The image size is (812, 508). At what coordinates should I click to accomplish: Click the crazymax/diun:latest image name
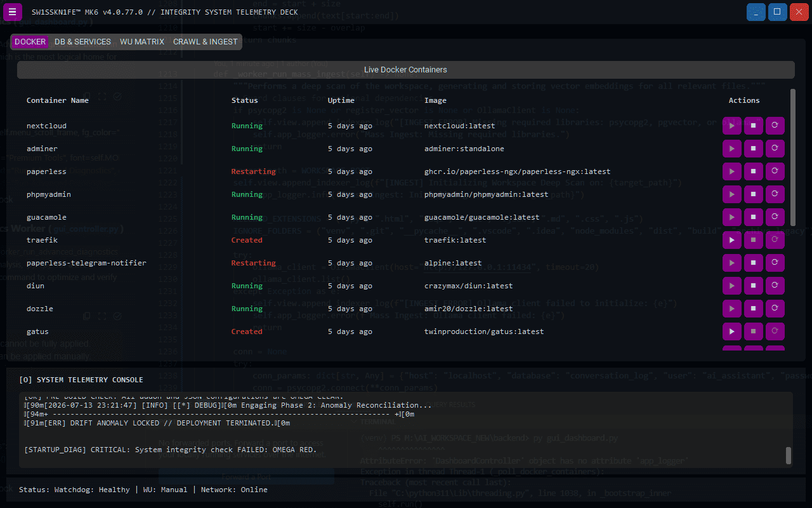tap(469, 286)
